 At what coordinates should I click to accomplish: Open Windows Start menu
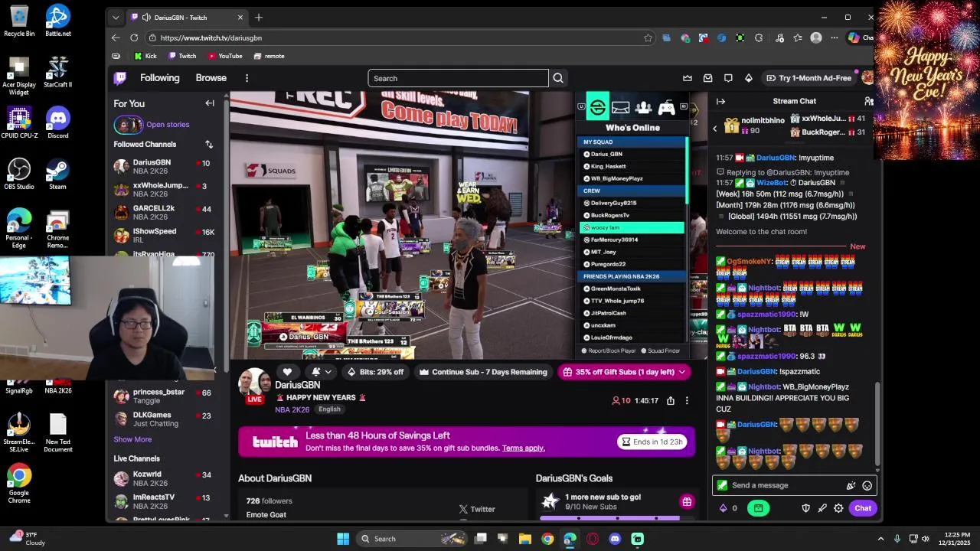(343, 539)
